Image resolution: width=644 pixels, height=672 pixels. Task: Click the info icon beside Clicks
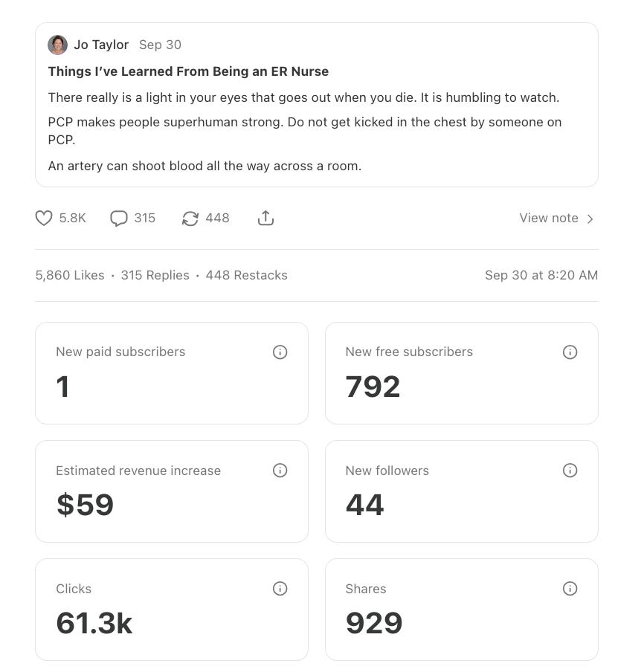tap(280, 589)
